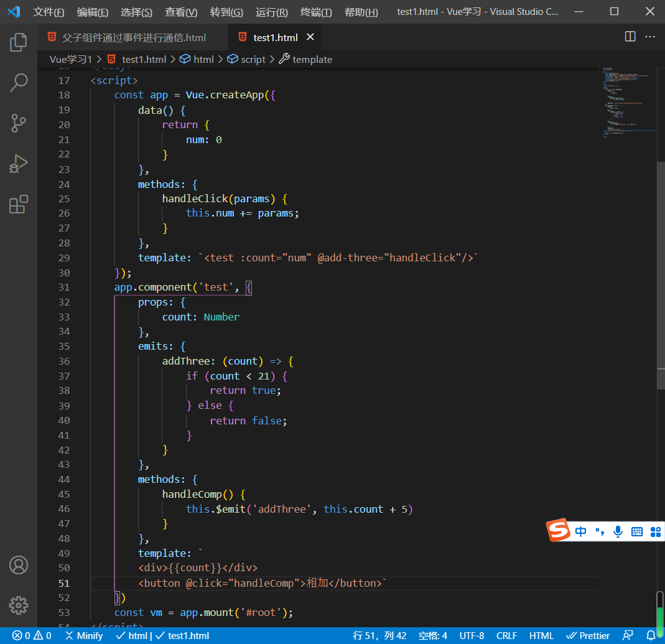665x644 pixels.
Task: Click the Prettier status bar button
Action: coord(588,635)
